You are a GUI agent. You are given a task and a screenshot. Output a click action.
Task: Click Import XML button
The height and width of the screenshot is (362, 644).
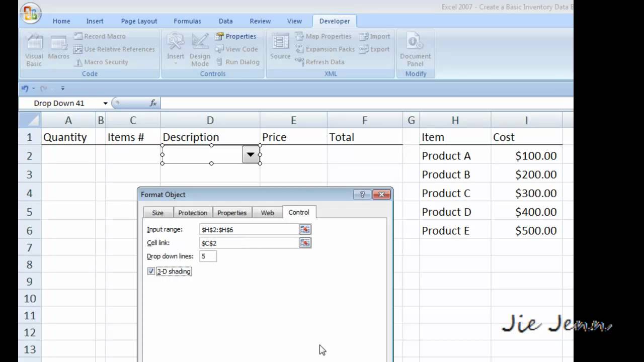375,36
